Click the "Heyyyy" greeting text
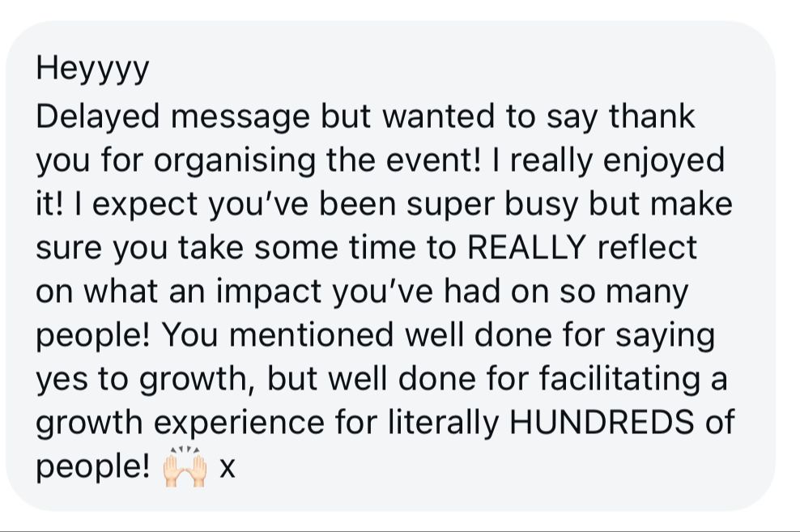Screen dimensions: 800x532 pyautogui.click(x=92, y=70)
